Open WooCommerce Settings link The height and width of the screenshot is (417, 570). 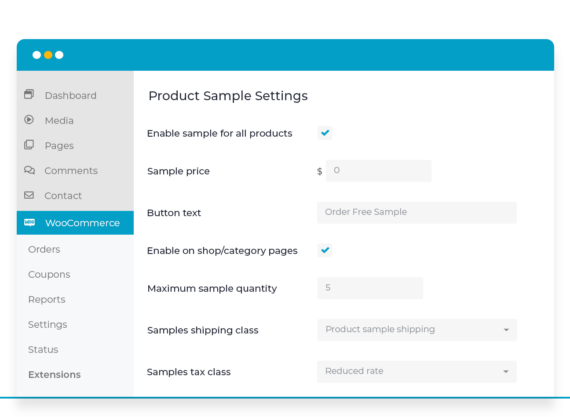(48, 325)
